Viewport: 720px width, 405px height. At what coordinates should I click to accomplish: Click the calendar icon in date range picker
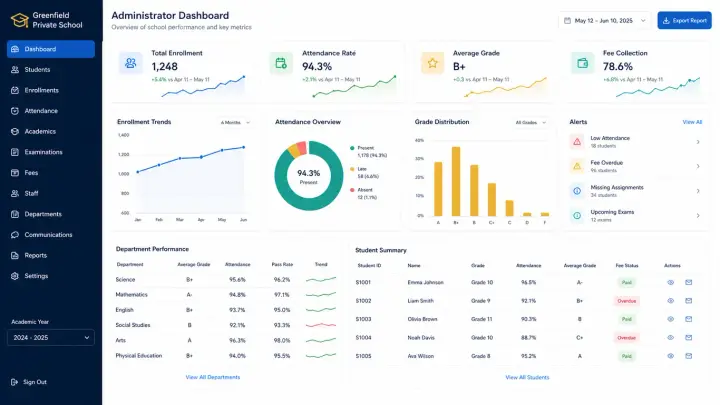coord(567,21)
